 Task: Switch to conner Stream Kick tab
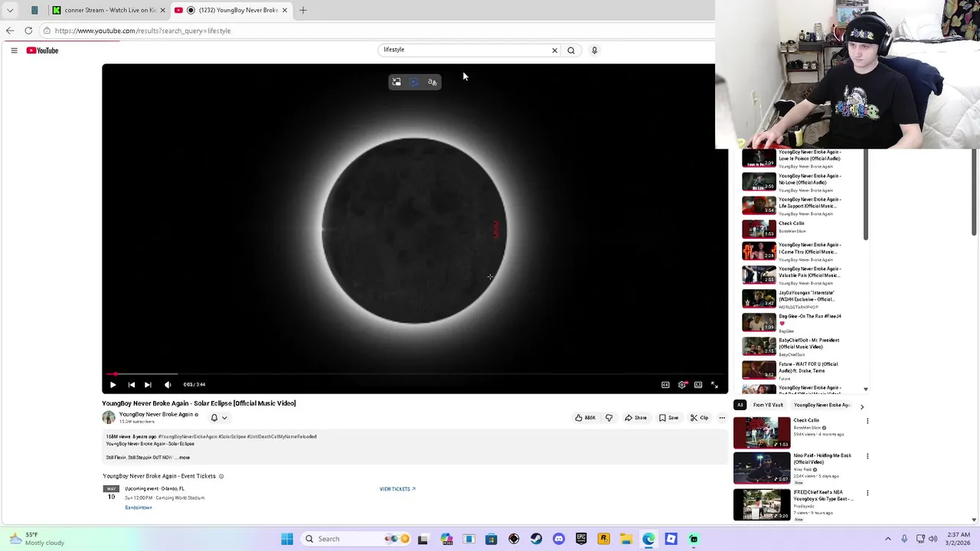point(109,10)
